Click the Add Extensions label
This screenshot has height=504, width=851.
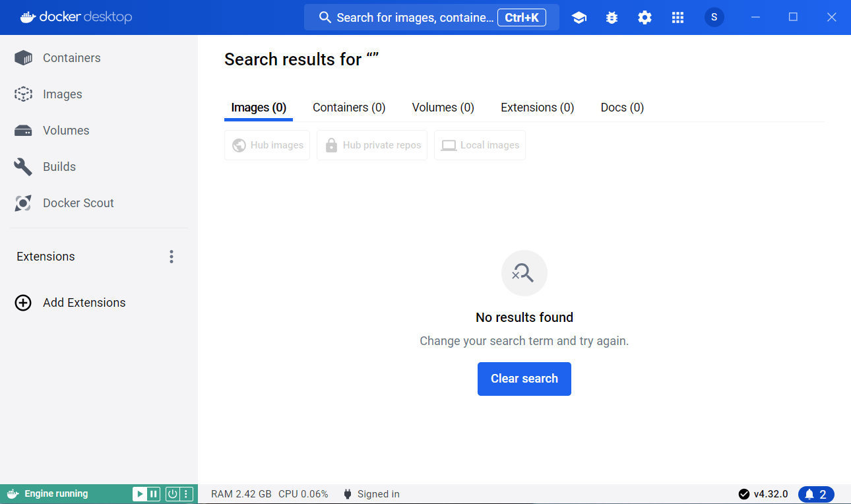click(x=84, y=303)
